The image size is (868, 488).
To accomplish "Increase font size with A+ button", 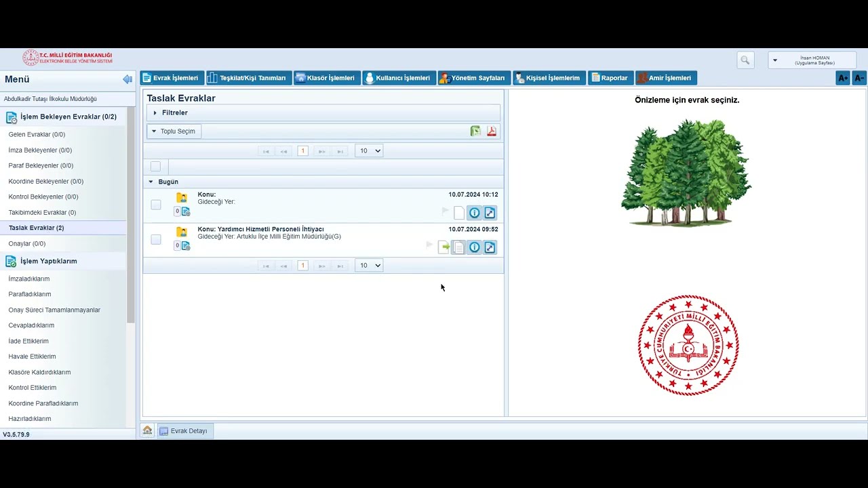I will point(843,78).
